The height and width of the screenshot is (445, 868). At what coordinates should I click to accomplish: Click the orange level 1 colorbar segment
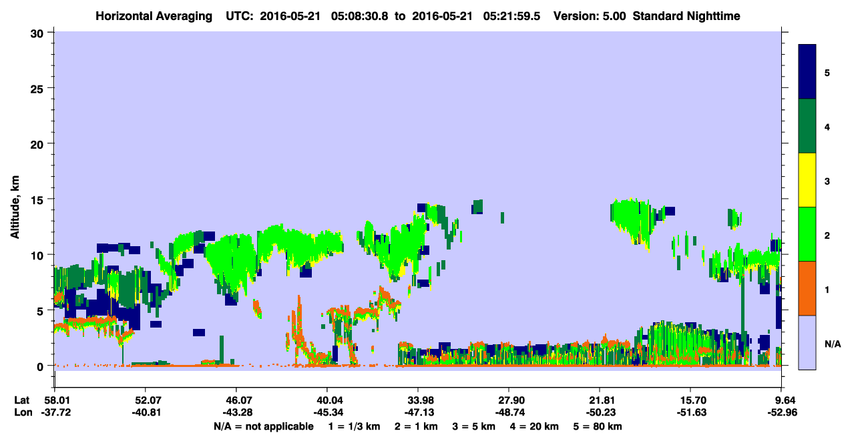coord(807,288)
